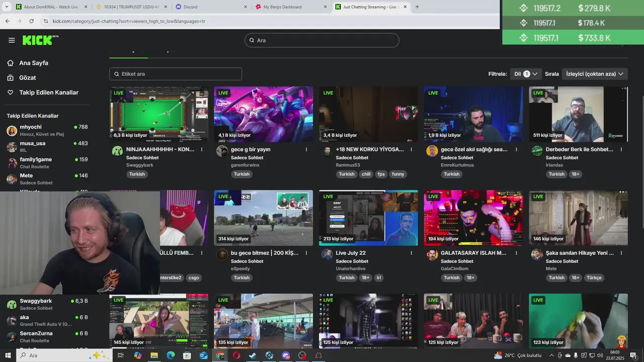644x362 pixels.
Task: View site information icon in address bar
Action: point(46,21)
